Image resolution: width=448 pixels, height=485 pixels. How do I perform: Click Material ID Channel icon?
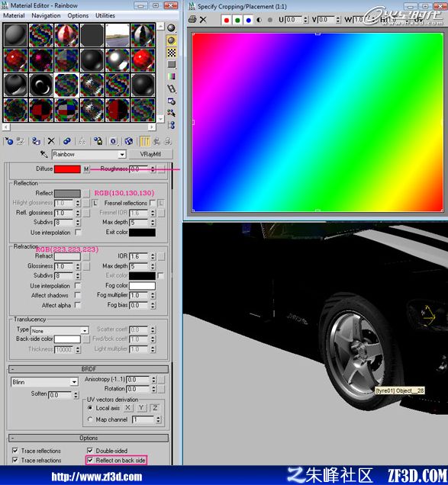[114, 141]
